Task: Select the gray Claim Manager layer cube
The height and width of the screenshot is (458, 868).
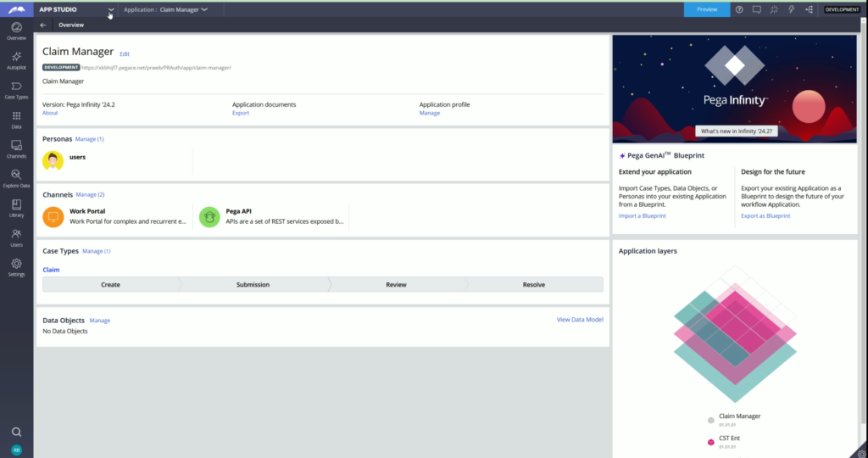Action: pos(711,421)
